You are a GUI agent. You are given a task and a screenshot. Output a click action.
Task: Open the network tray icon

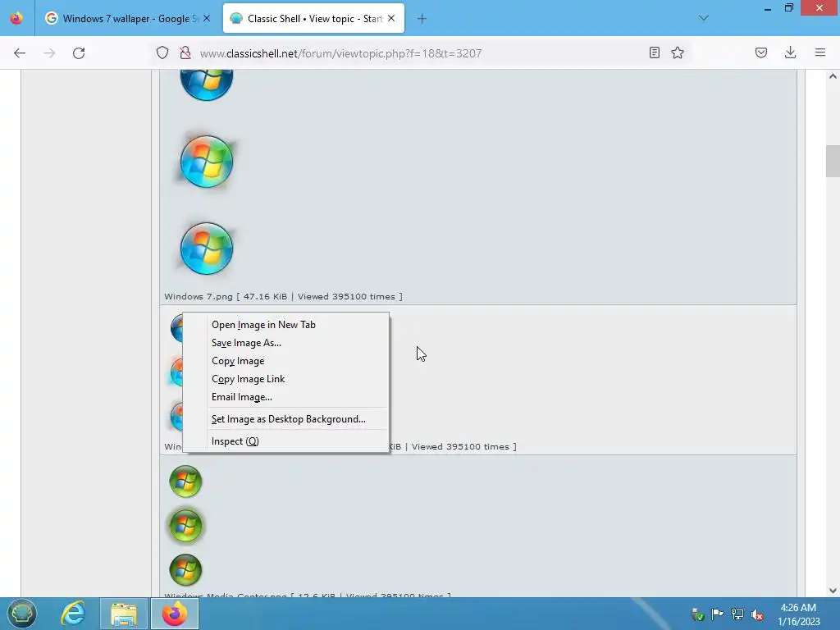point(737,614)
